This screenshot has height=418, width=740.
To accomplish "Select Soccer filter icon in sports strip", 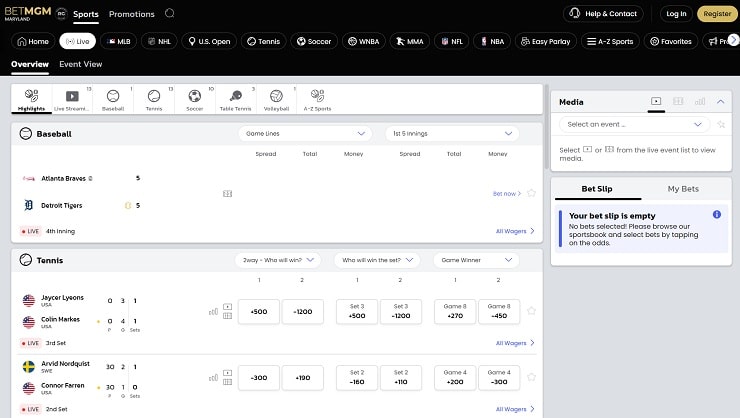I will click(x=194, y=100).
